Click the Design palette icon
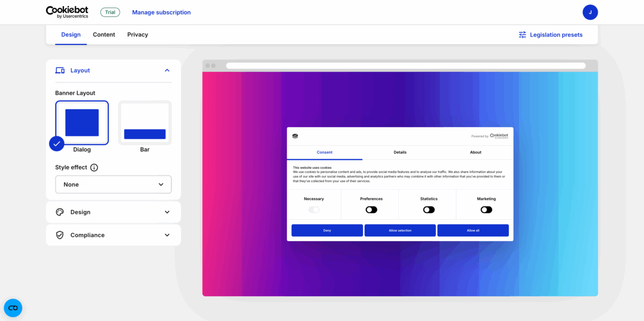This screenshot has height=321, width=644. [x=60, y=212]
